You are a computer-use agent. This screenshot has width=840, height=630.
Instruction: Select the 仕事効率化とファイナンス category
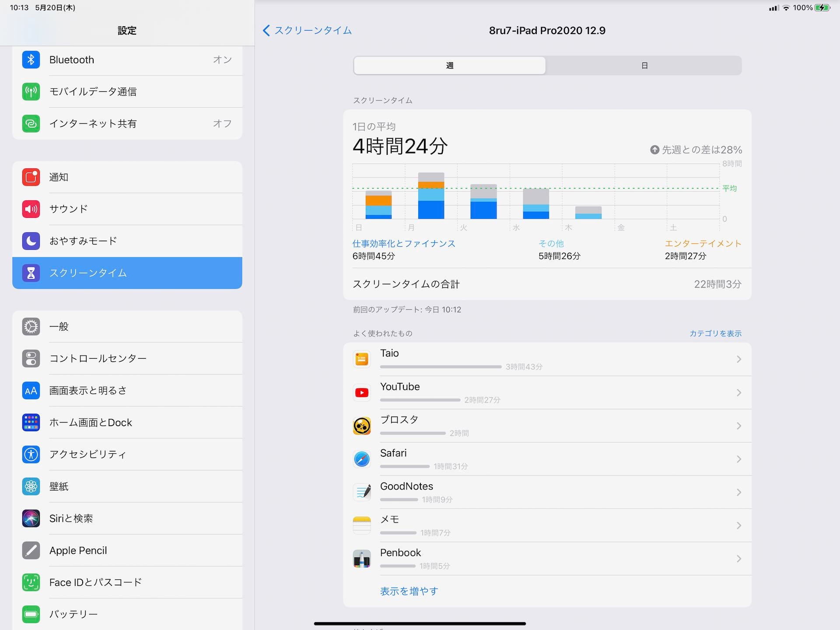point(404,244)
